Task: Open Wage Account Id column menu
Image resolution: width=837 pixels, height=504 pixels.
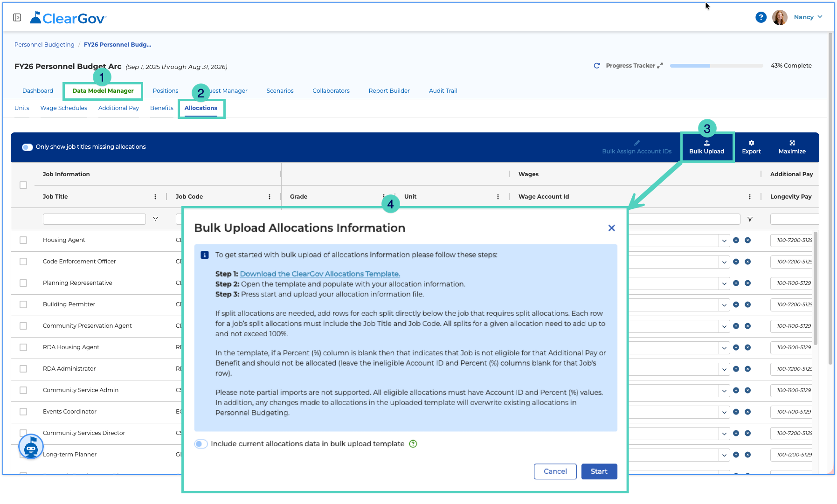Action: click(750, 197)
